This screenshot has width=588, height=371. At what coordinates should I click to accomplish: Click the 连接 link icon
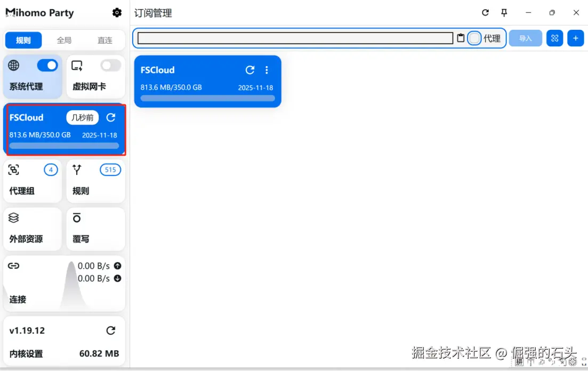pos(13,266)
